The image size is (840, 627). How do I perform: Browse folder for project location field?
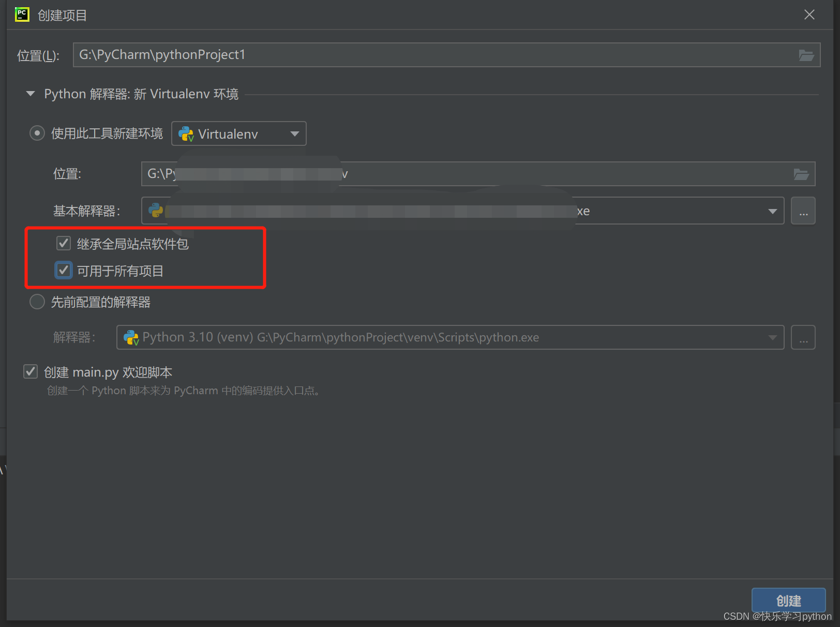(x=806, y=55)
